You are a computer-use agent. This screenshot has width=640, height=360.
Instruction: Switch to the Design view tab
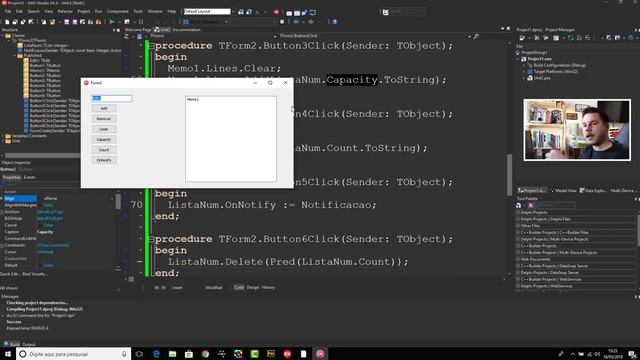[253, 287]
